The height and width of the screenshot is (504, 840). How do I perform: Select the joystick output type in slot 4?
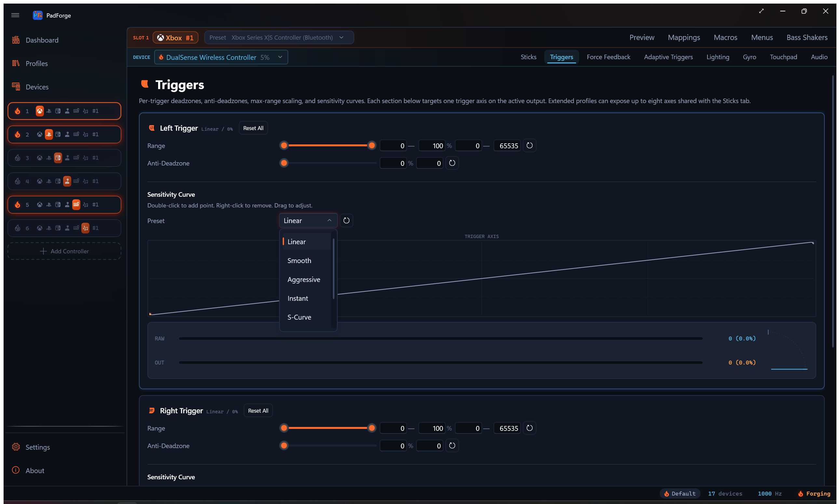(67, 181)
